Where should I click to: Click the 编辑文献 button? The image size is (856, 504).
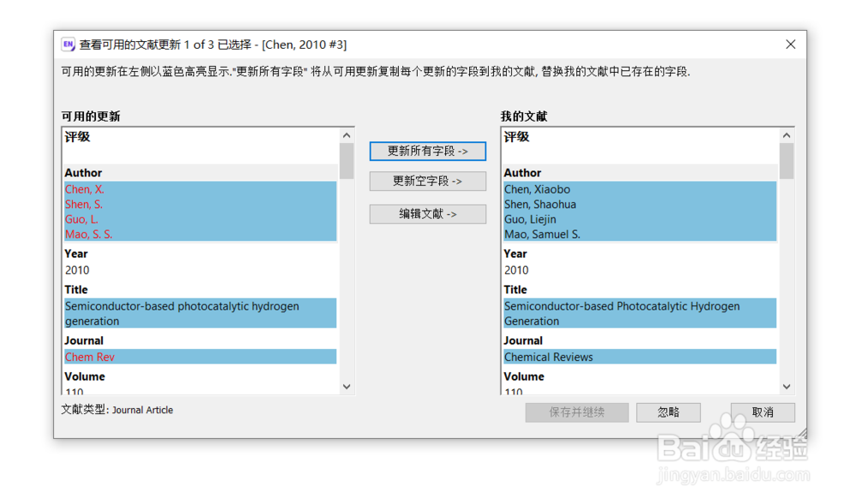427,214
